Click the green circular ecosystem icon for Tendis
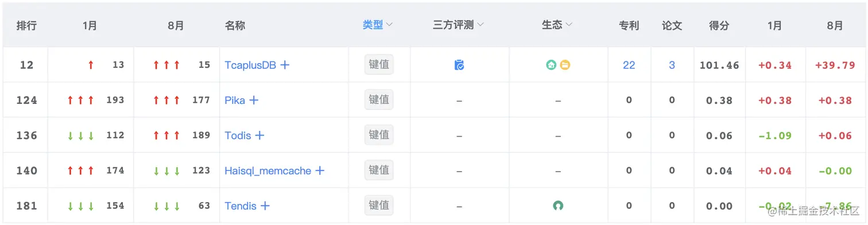 (x=557, y=205)
